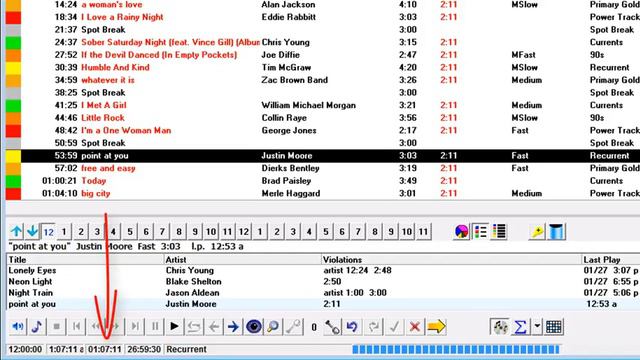The width and height of the screenshot is (640, 360).
Task: Click artist 'William Michael Morgan'
Action: point(309,105)
